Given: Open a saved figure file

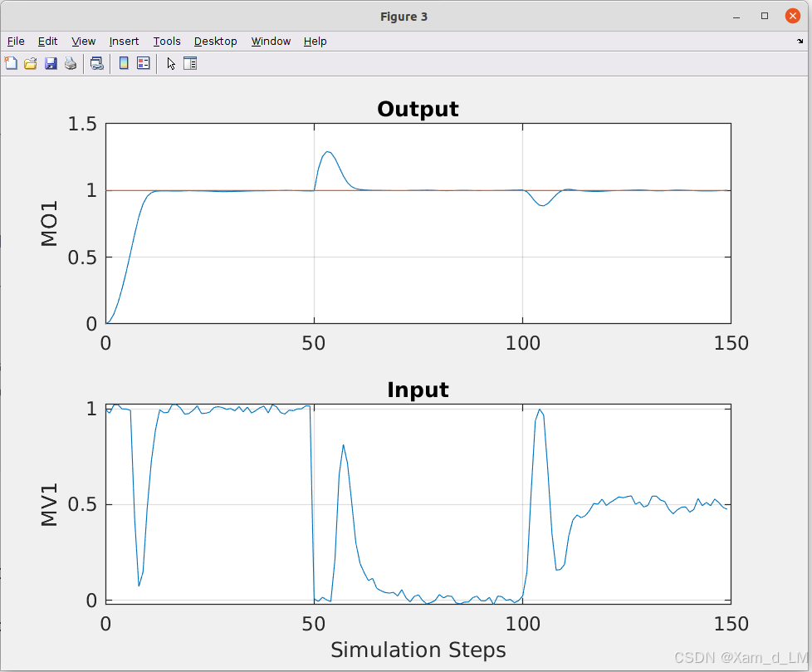Looking at the screenshot, I should pos(30,63).
